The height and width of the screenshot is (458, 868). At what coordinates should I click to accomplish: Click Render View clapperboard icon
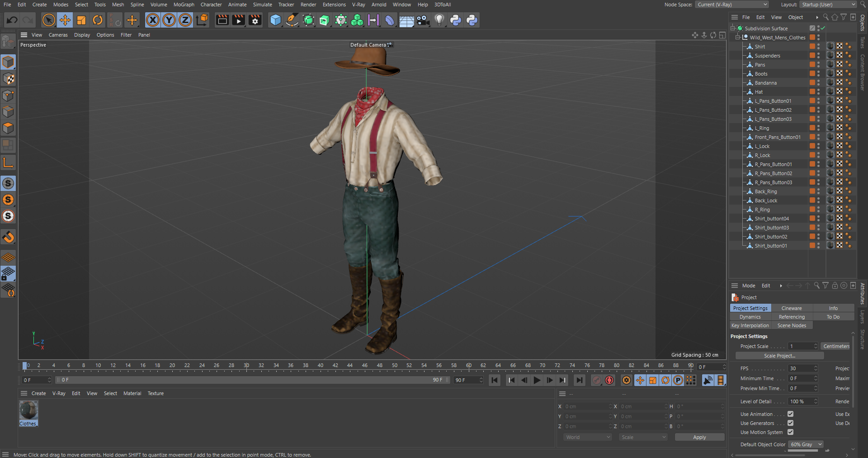222,20
